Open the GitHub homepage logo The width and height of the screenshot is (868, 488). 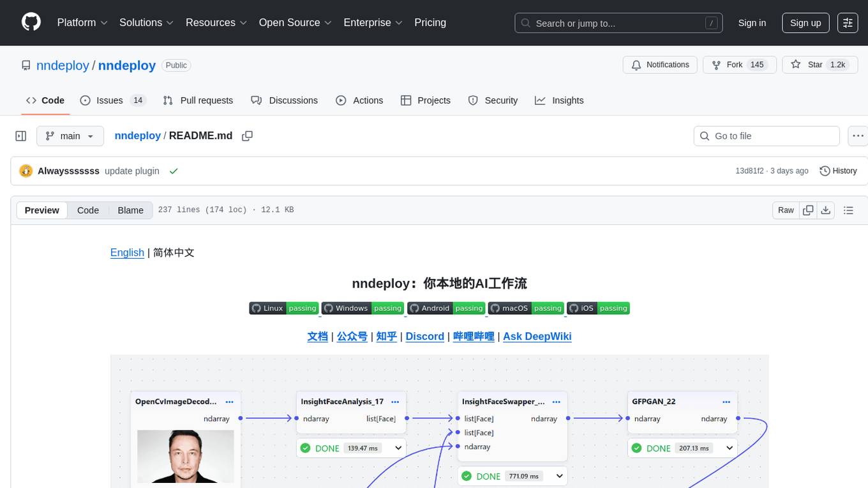coord(31,22)
